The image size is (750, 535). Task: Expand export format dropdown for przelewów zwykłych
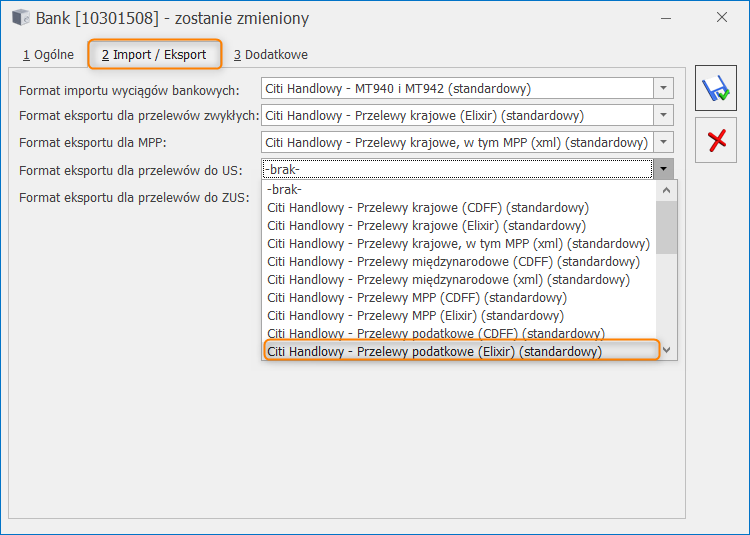tap(663, 115)
